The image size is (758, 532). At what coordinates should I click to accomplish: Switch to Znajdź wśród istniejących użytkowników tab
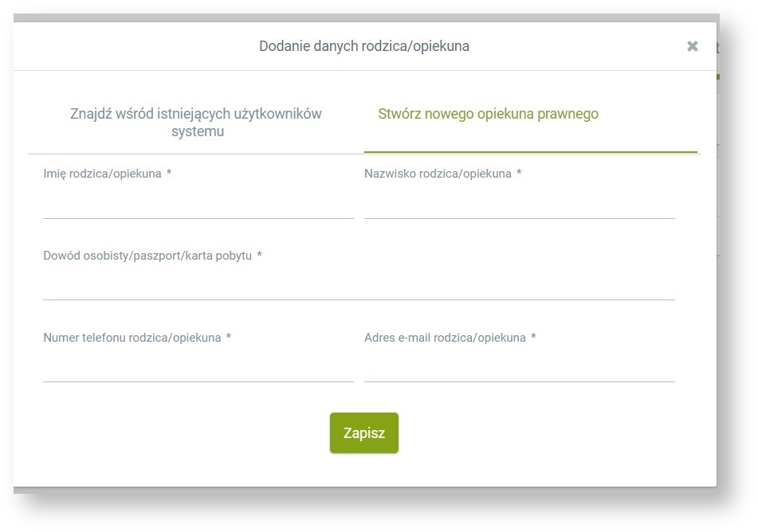(x=196, y=123)
